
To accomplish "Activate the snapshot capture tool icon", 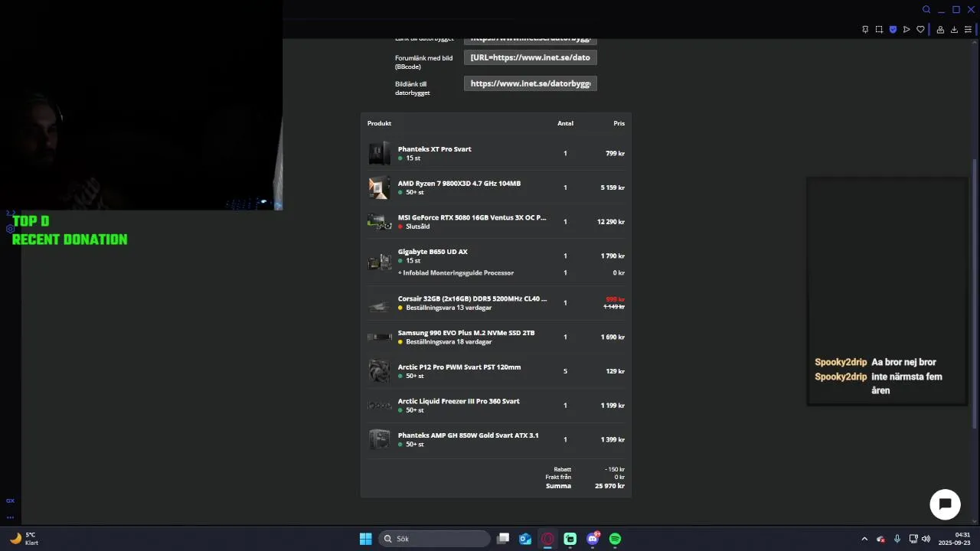I will point(879,29).
